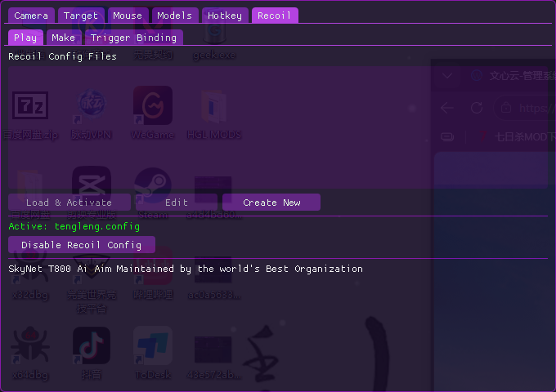556x392 pixels.
Task: Select the Make sub-tab
Action: coord(63,38)
